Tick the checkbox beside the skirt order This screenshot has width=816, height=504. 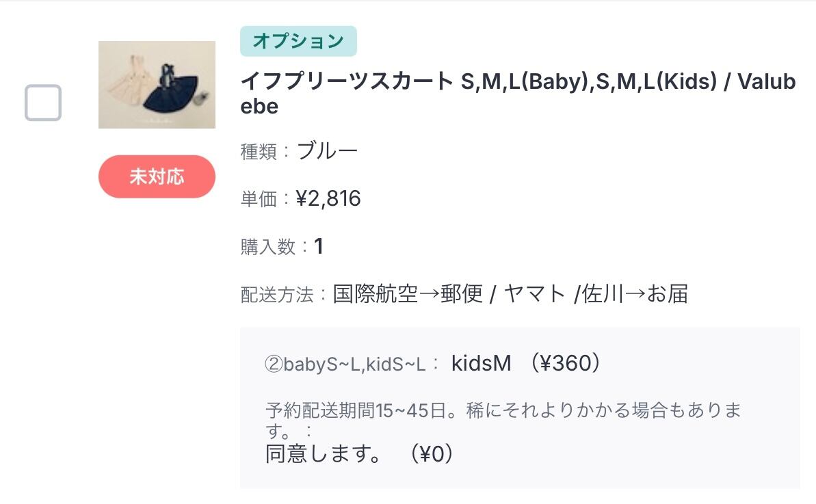43,103
